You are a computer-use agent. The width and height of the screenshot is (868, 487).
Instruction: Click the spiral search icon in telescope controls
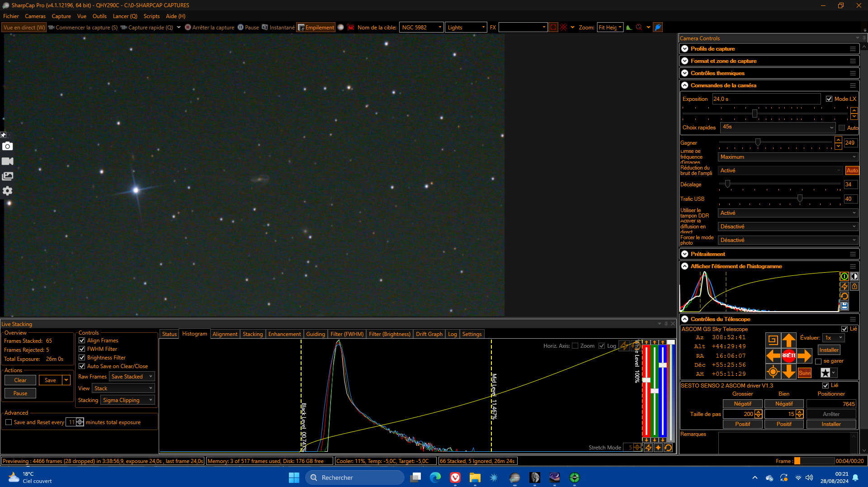click(x=773, y=340)
